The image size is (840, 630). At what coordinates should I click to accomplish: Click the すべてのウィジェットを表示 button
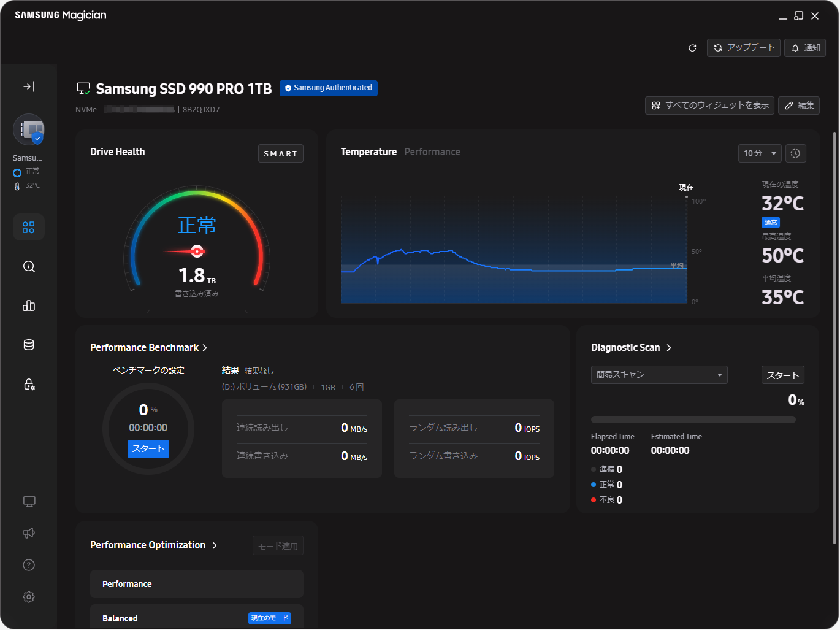coord(709,105)
